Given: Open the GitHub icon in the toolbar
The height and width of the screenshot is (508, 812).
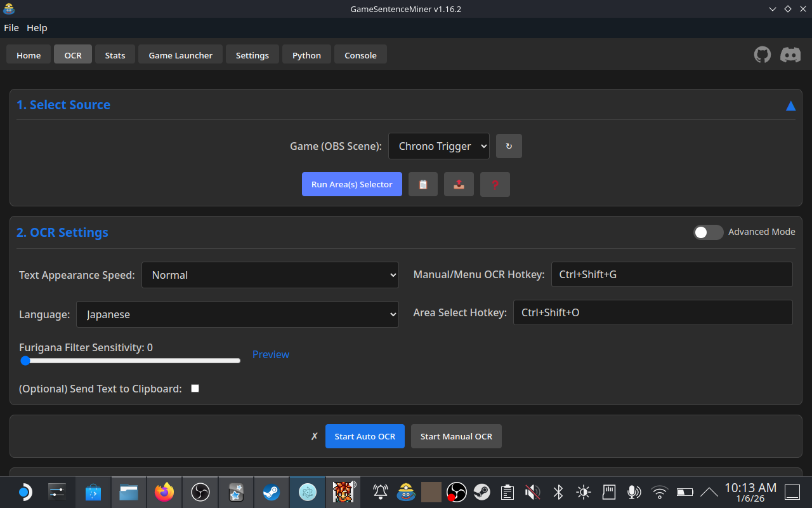Looking at the screenshot, I should [762, 55].
